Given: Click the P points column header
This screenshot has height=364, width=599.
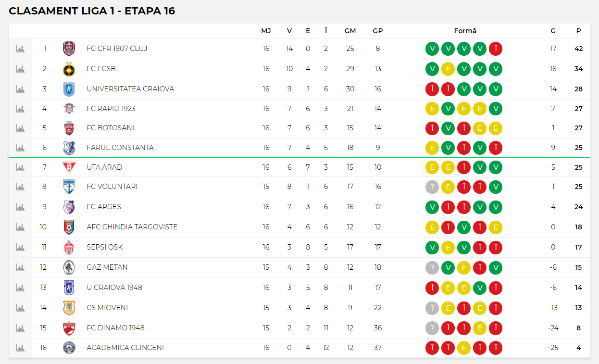Looking at the screenshot, I should [579, 31].
